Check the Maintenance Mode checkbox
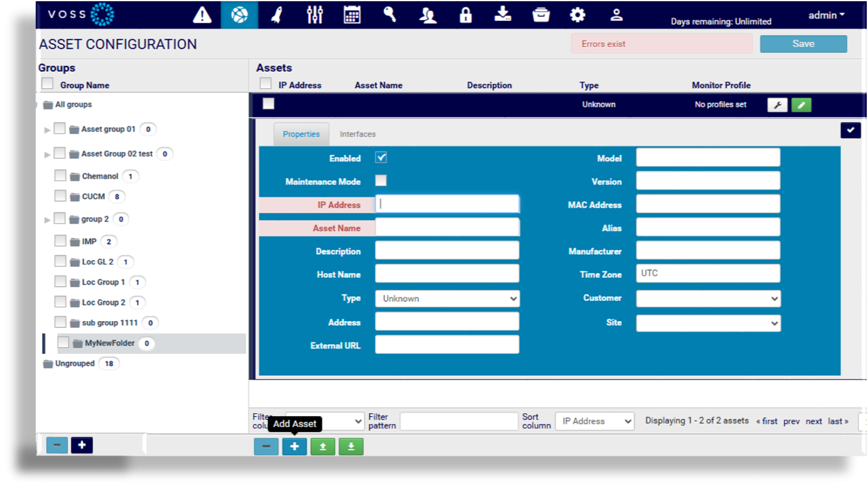Screen dimensions: 868x488 click(381, 181)
